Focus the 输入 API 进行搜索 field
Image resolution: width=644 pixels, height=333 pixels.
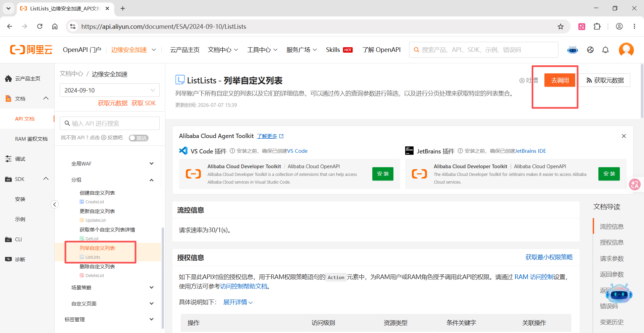click(110, 123)
